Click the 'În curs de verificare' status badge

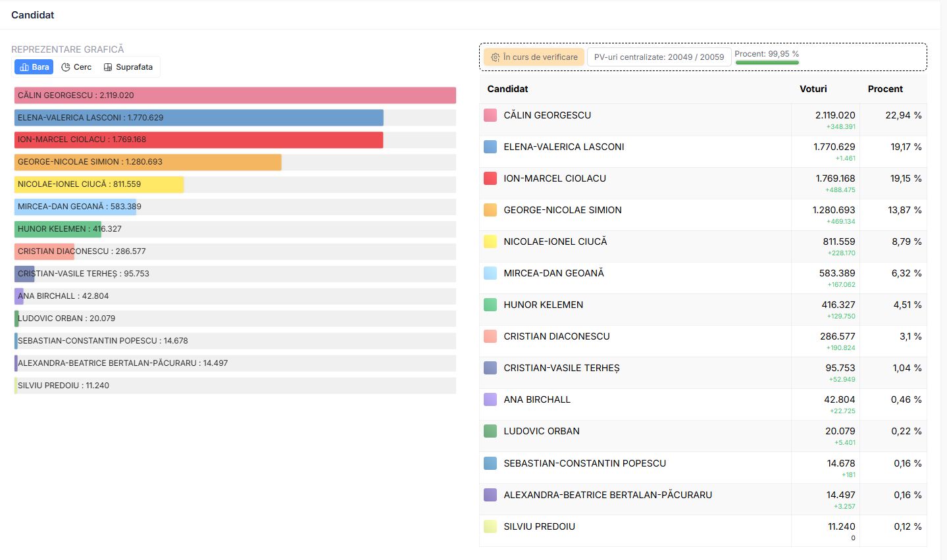pos(534,57)
